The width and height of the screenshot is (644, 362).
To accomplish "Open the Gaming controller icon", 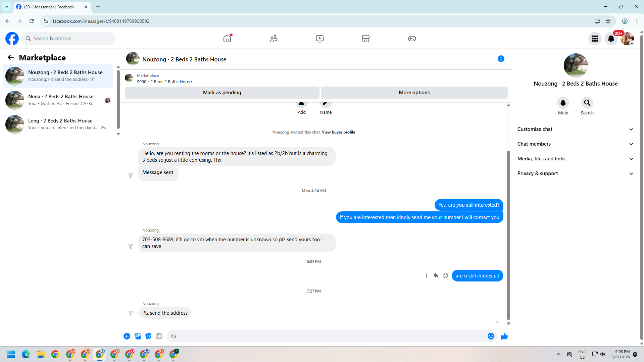I will point(412,39).
